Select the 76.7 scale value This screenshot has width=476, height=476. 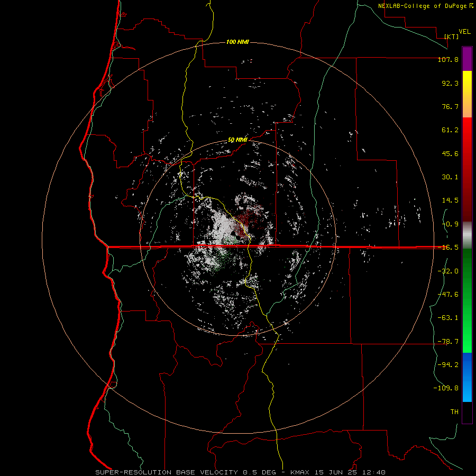click(450, 106)
